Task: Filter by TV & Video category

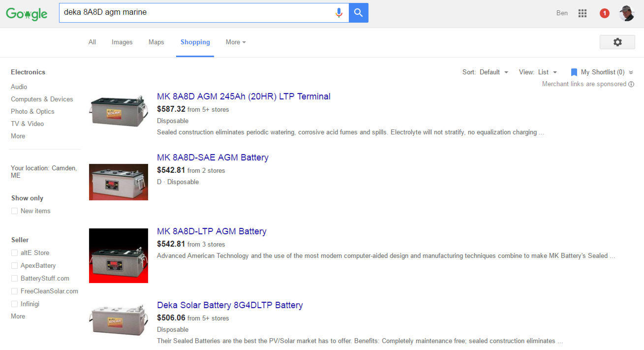Action: (27, 124)
